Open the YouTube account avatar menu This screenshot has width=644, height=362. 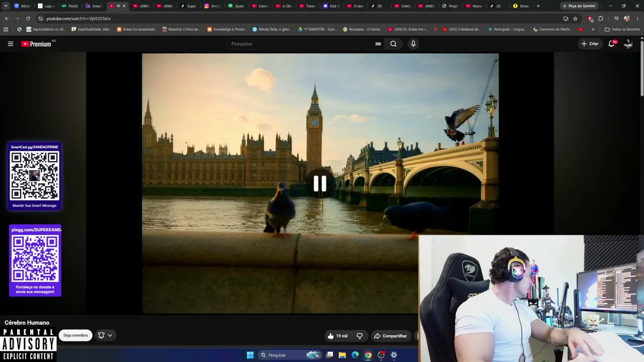coord(628,44)
